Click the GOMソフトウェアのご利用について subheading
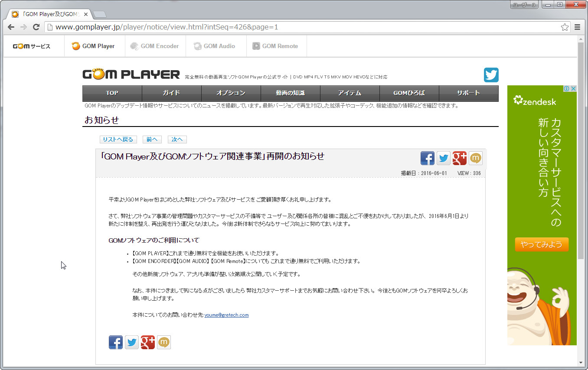 coord(154,240)
